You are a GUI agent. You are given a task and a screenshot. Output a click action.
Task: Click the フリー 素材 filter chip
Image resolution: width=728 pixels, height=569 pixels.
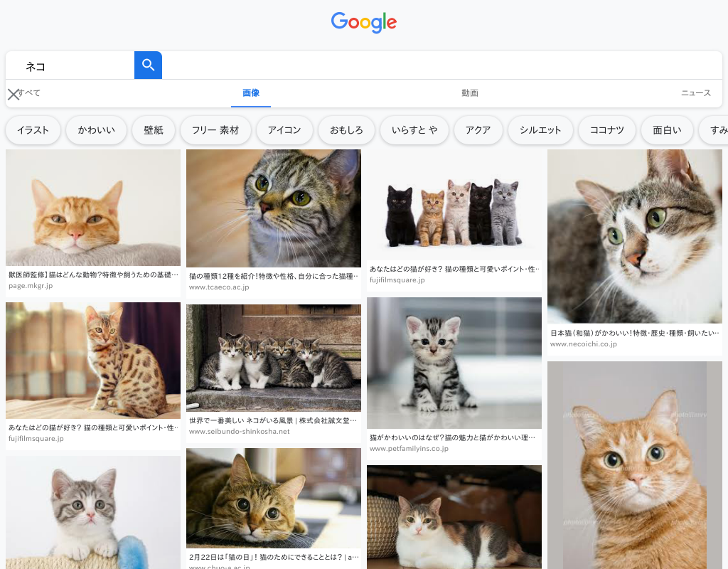coord(215,130)
